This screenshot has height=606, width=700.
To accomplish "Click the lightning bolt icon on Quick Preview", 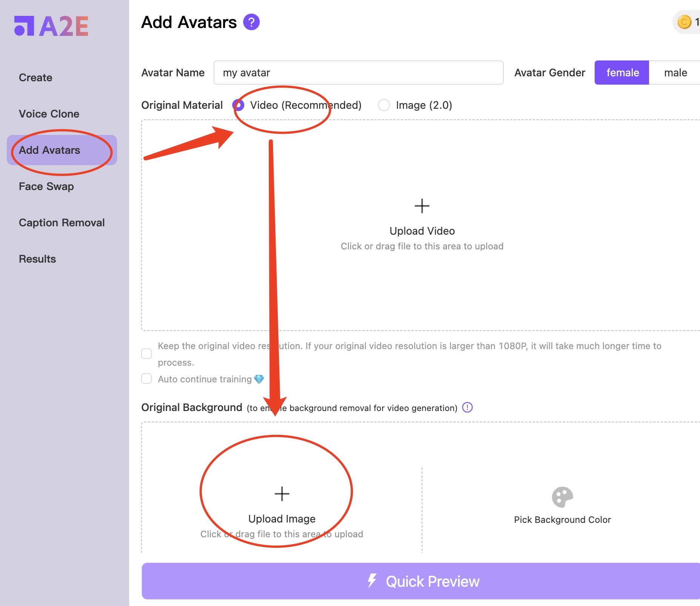I will pos(372,581).
